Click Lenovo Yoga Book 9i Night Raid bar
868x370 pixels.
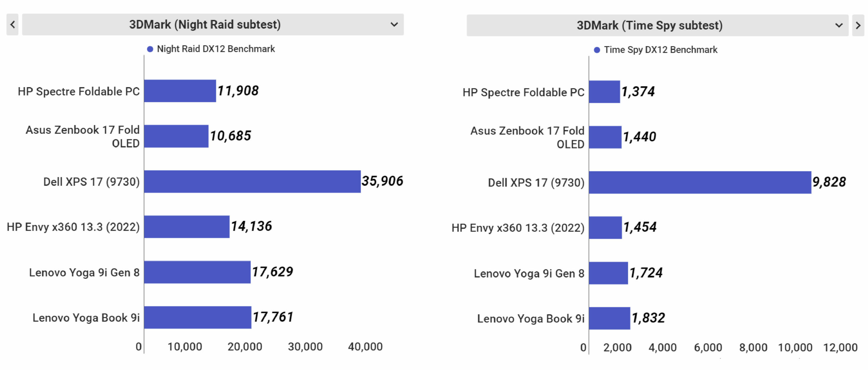pos(198,317)
